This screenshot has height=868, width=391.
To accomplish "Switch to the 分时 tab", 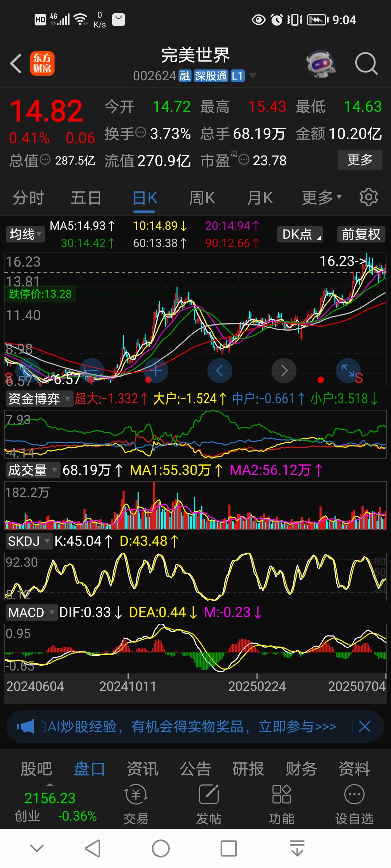I will pyautogui.click(x=29, y=198).
